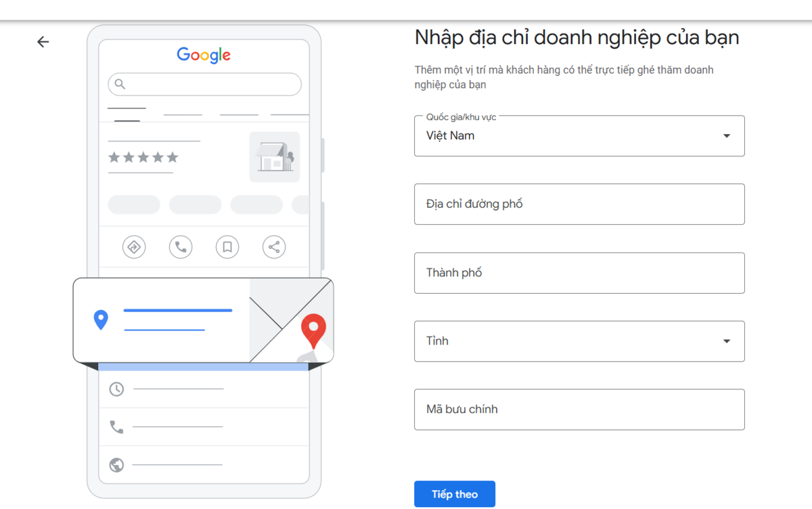Click the call icon in the action row
Image resolution: width=812 pixels, height=509 pixels.
[180, 247]
